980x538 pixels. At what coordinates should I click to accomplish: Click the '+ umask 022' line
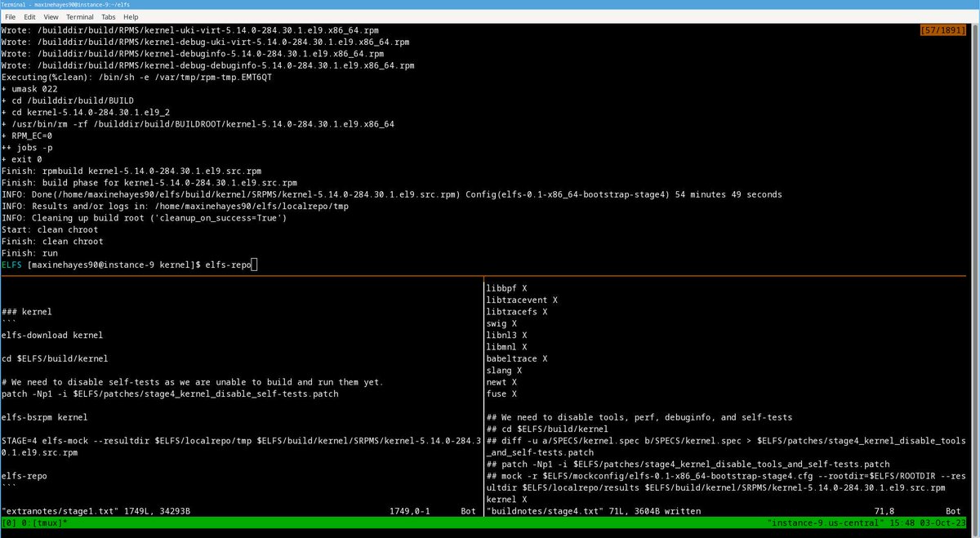[29, 89]
